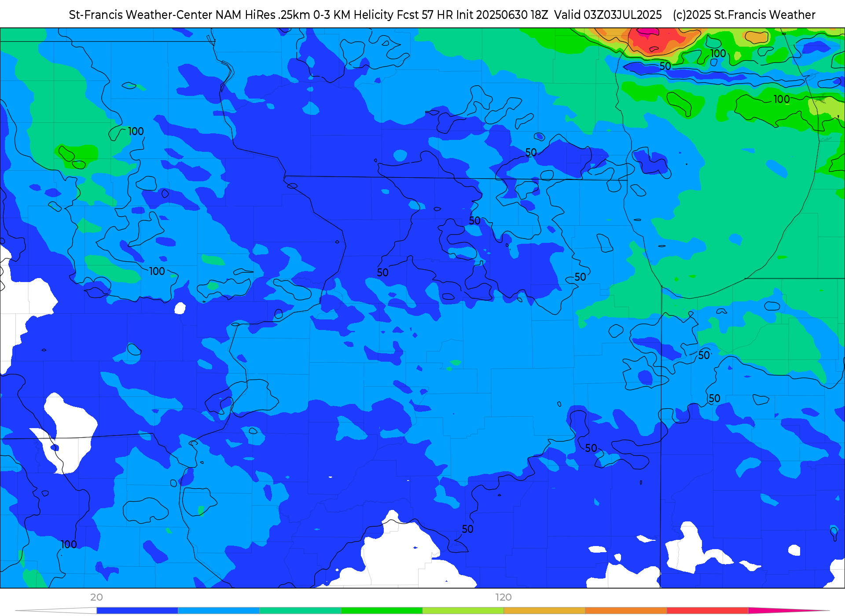Click the yellow-green color bar segment
This screenshot has height=616, width=845.
point(463,610)
